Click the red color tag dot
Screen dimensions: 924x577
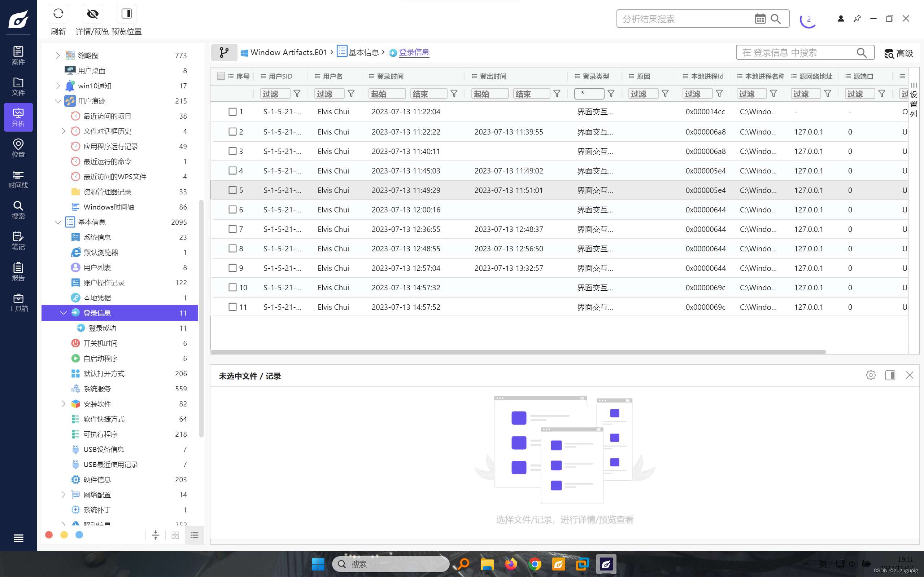(x=49, y=535)
